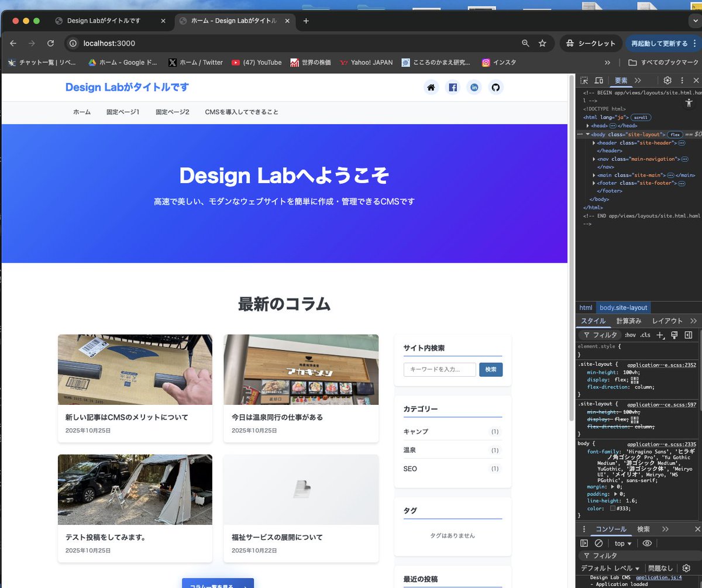Expand footer site-footer node
This screenshot has height=588, width=702.
click(594, 183)
